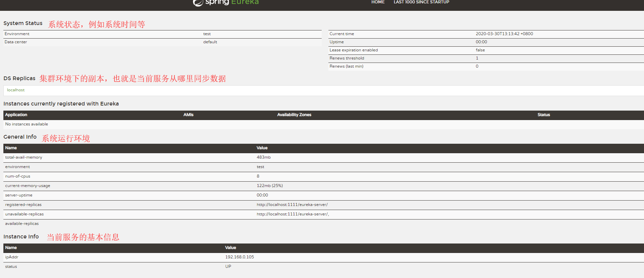Select the 'false' lease expiration value
This screenshot has width=644, height=278.
pyautogui.click(x=480, y=50)
